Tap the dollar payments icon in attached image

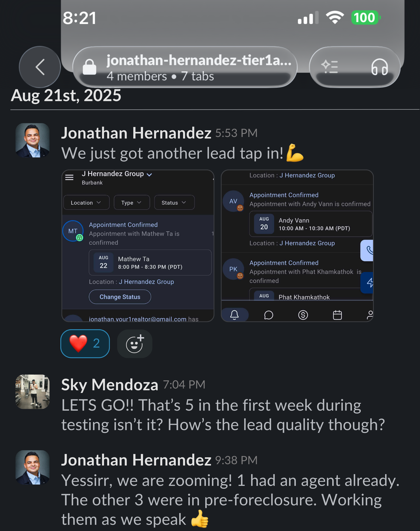tap(303, 315)
